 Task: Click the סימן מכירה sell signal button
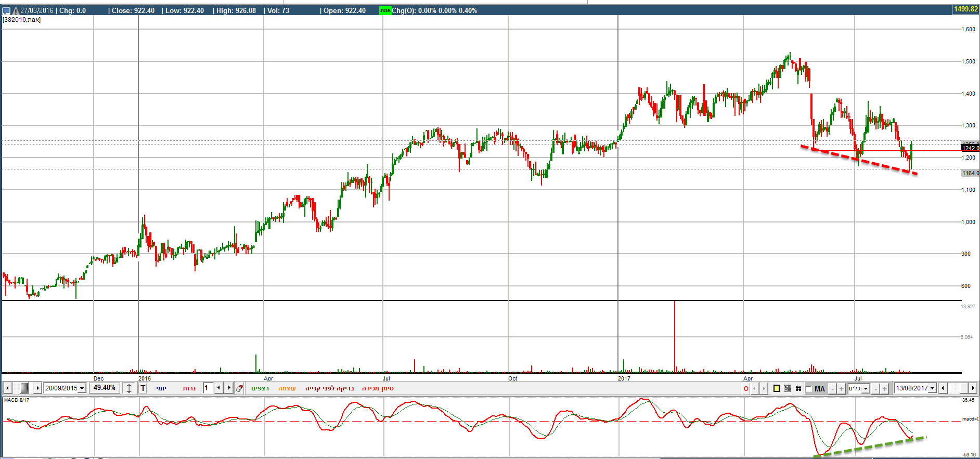point(378,388)
